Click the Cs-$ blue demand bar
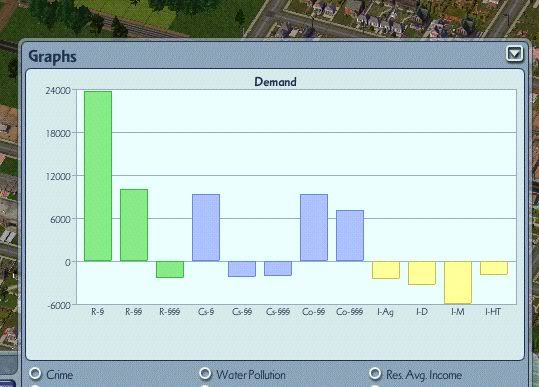 [206, 228]
